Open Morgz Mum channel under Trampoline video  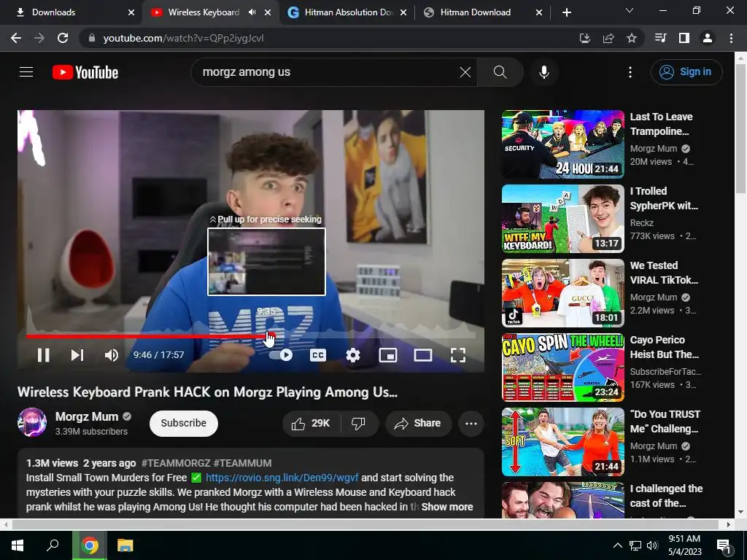pos(653,149)
